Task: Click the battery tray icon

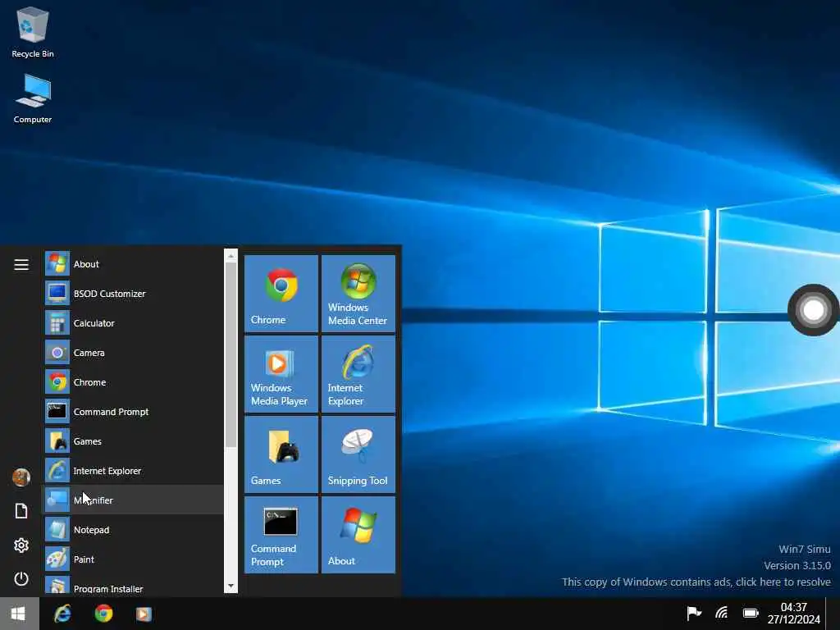Action: pos(751,613)
